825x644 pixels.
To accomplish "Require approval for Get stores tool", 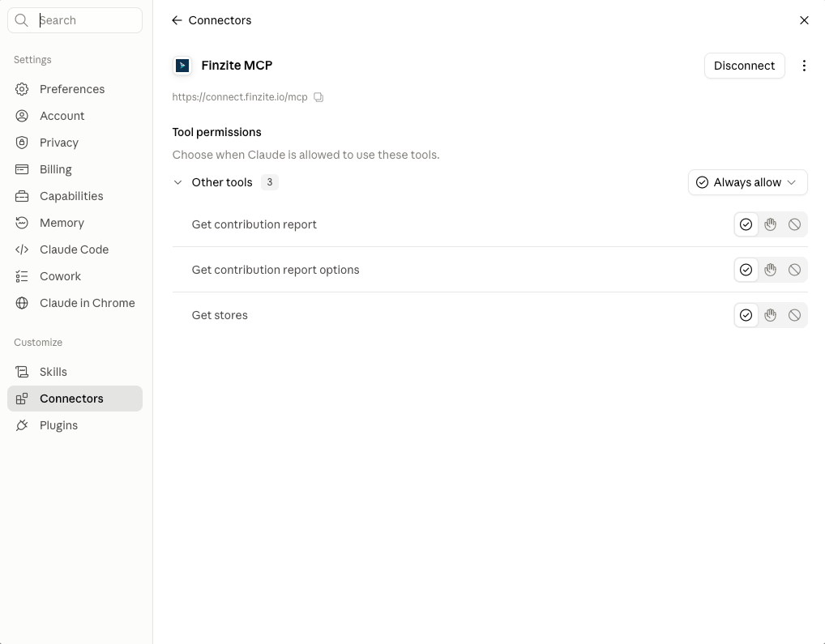I will 770,315.
